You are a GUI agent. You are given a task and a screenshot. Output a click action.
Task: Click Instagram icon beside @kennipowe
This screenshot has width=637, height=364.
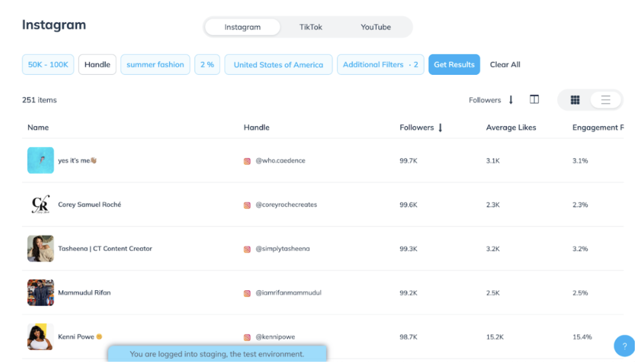pos(247,337)
